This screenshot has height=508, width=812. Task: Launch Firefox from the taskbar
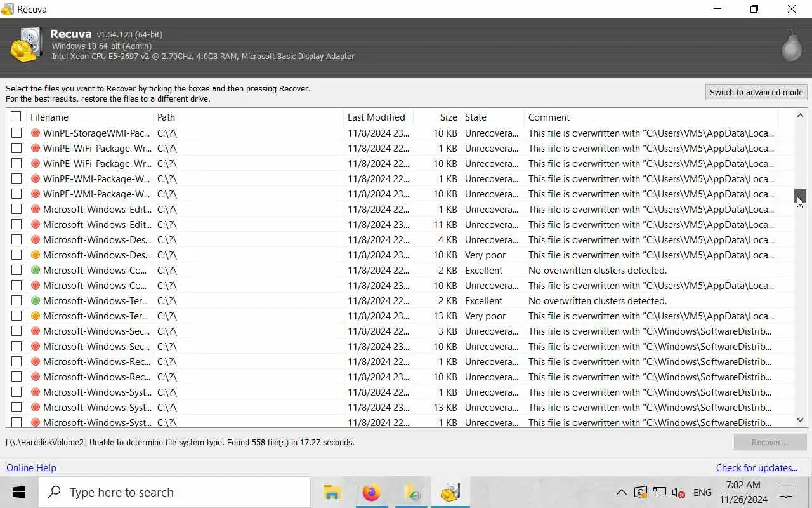tap(371, 492)
